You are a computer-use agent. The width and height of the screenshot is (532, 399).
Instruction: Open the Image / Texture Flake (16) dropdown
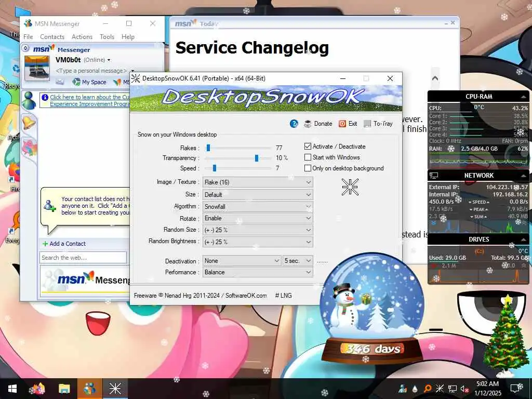258,182
